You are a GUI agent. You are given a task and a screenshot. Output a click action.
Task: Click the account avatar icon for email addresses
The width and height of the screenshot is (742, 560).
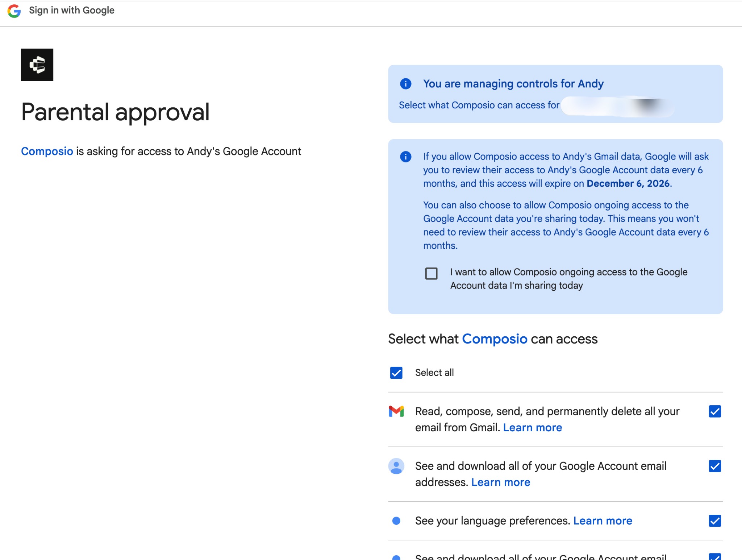tap(396, 466)
